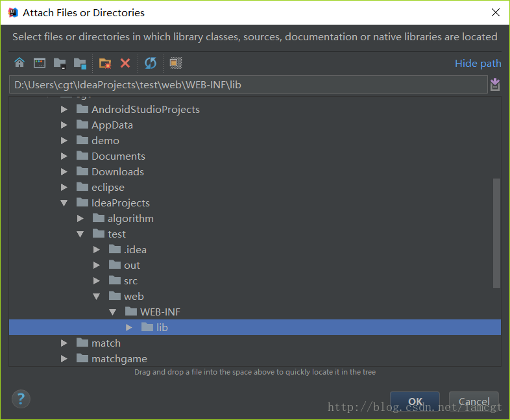The height and width of the screenshot is (420, 510).
Task: Go to the Home directory icon
Action: (x=19, y=63)
